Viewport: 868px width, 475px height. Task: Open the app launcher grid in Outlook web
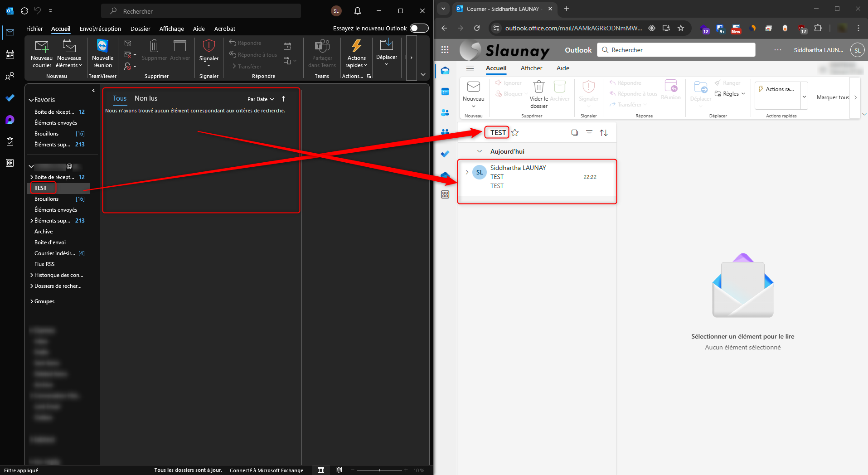click(445, 50)
